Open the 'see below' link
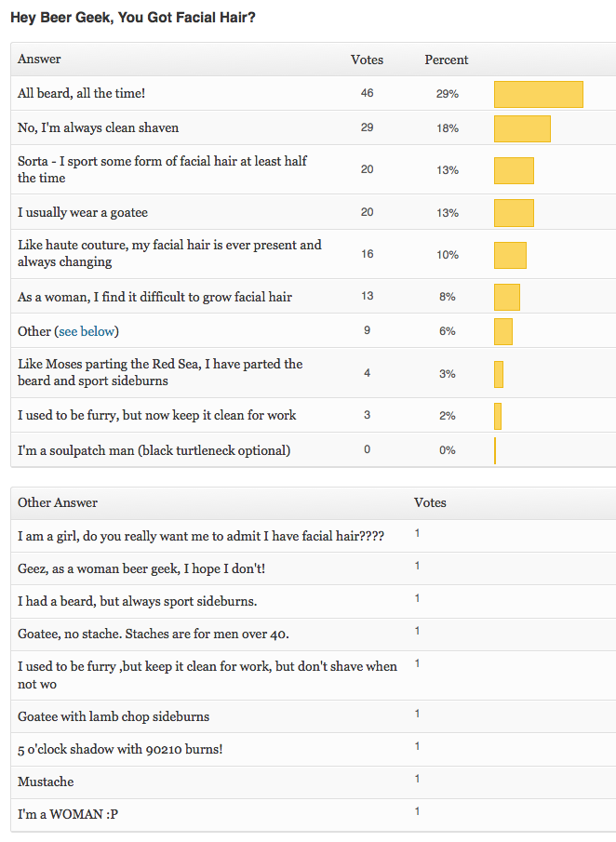 point(88,331)
